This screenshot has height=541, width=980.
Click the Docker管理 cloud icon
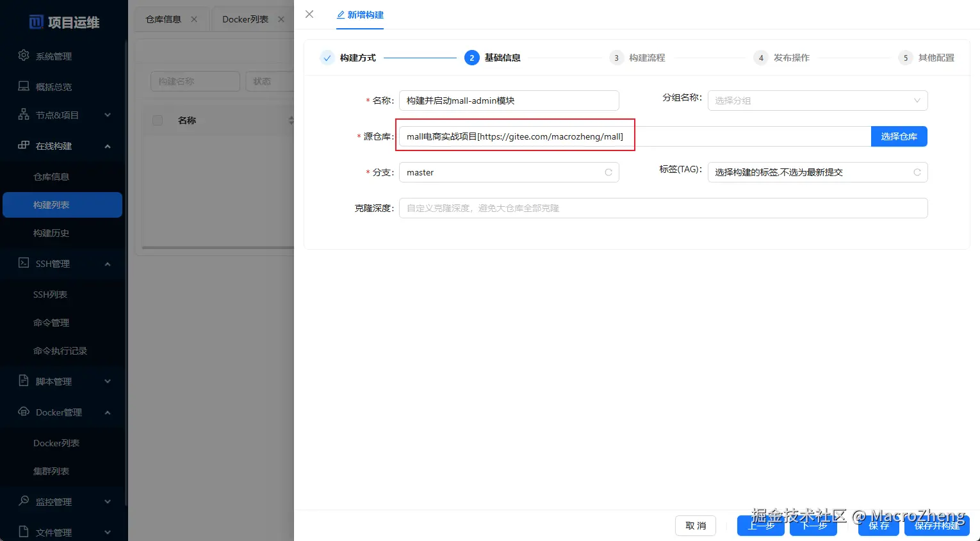[x=24, y=412]
